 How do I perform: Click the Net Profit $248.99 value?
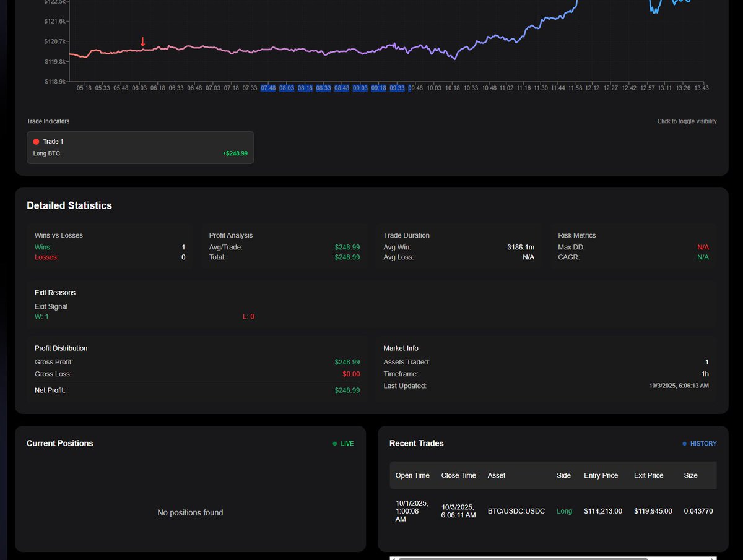[x=347, y=390]
